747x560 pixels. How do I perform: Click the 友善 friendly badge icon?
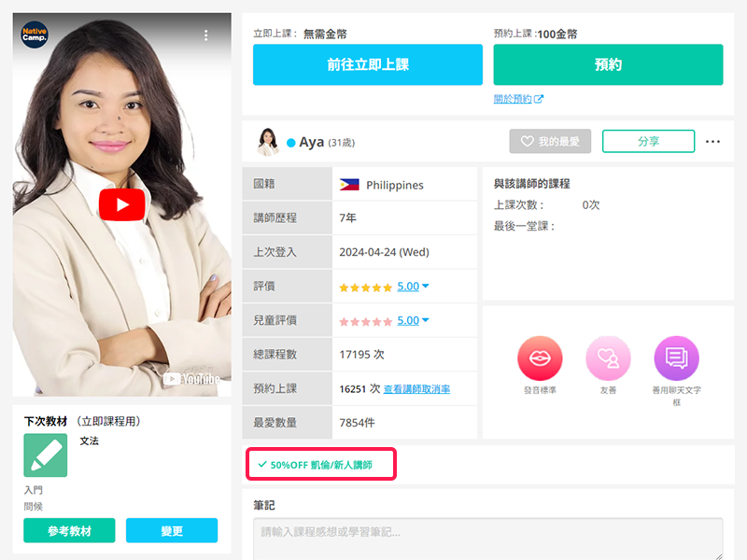point(608,358)
